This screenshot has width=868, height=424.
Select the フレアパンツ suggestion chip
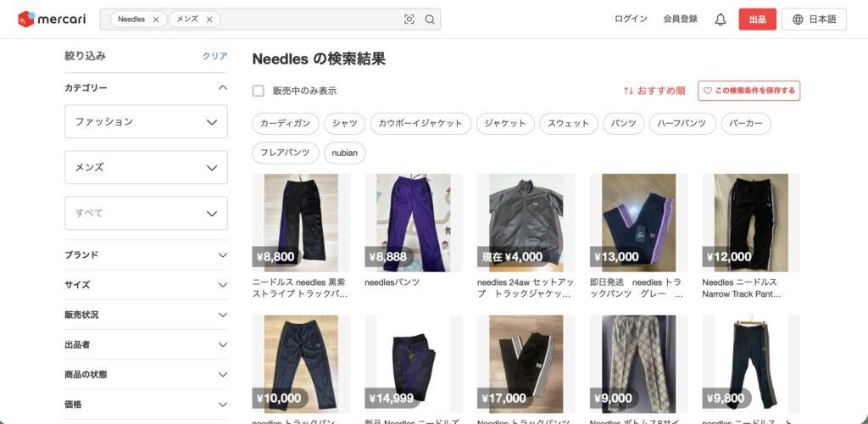[x=285, y=153]
